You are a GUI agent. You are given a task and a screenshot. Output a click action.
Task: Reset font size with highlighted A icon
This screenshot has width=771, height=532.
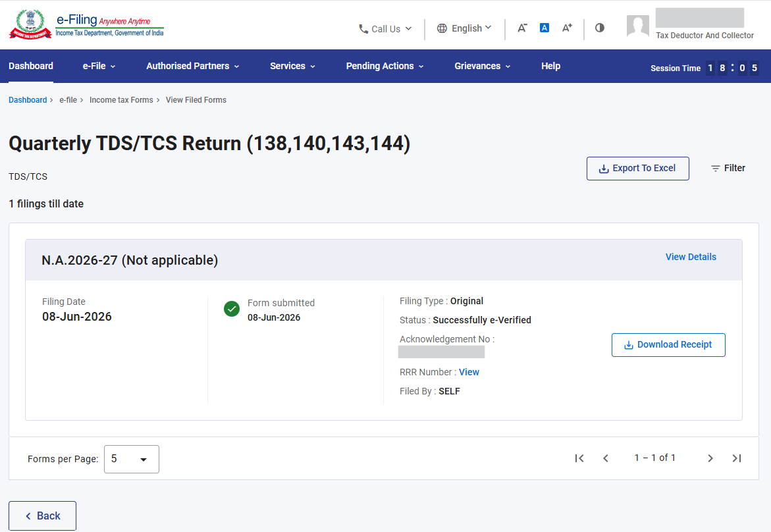[545, 28]
